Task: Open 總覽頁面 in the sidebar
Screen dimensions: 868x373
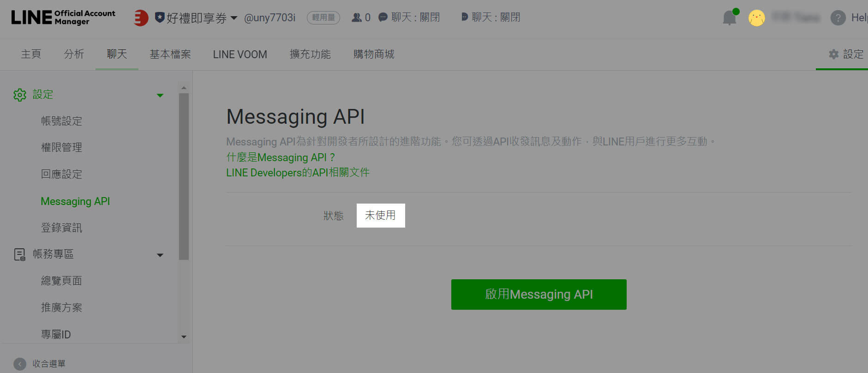Action: [x=61, y=281]
